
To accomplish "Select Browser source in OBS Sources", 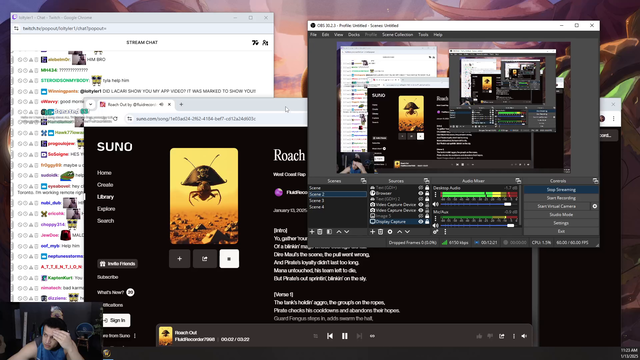I will pos(384,193).
